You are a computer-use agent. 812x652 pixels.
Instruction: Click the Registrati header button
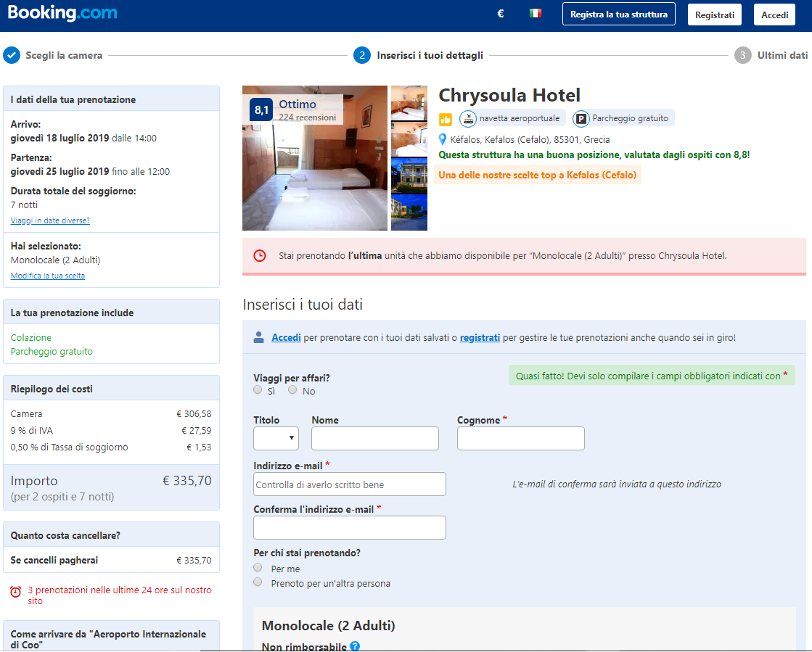point(715,15)
